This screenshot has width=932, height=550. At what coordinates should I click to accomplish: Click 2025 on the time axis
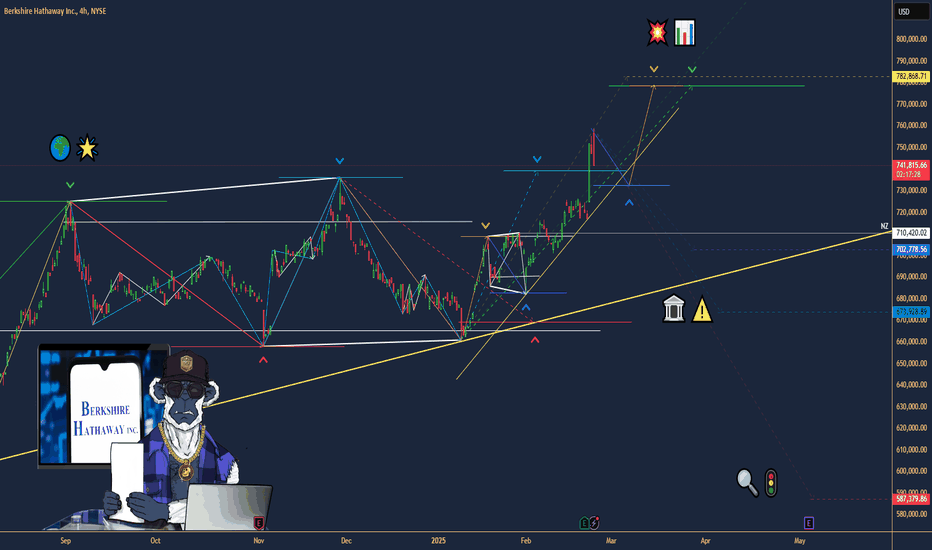[438, 540]
